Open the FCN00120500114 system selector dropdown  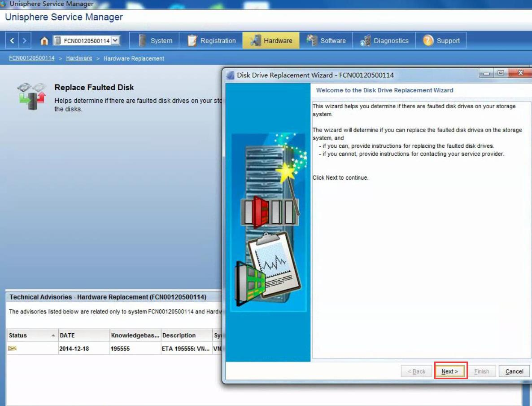(115, 40)
